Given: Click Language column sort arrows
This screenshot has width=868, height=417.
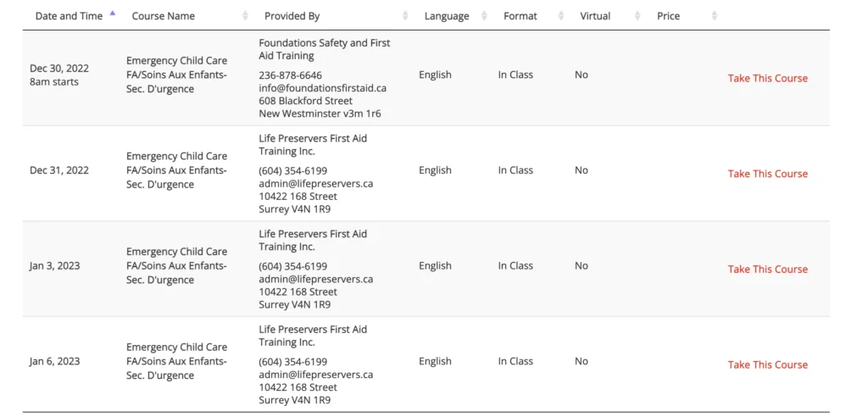Looking at the screenshot, I should click(x=484, y=16).
